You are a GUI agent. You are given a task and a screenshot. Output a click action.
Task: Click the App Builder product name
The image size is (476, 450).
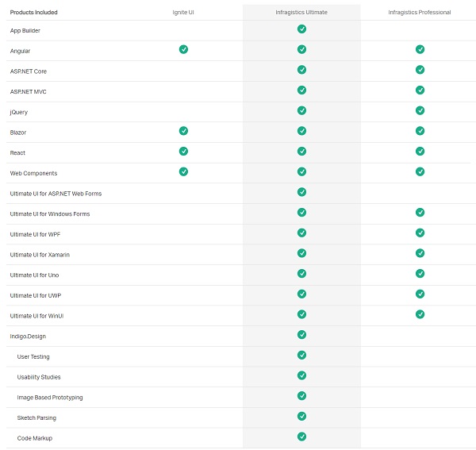click(25, 30)
